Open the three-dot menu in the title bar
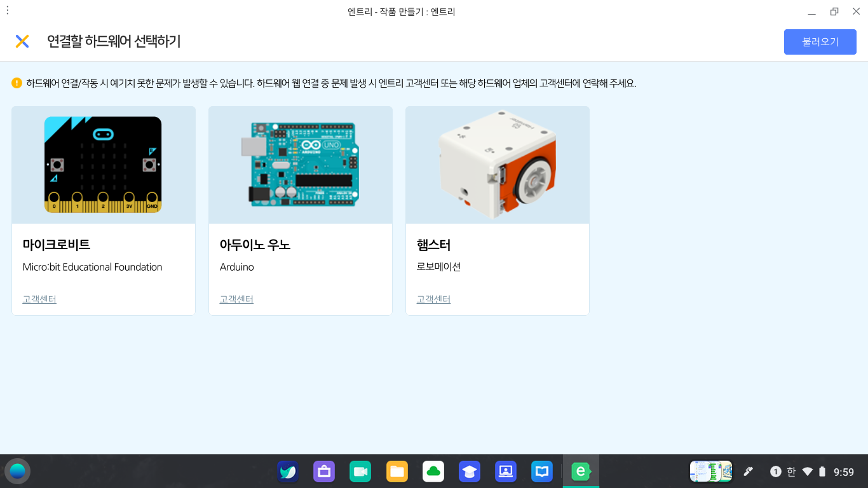The width and height of the screenshot is (868, 488). tap(8, 11)
